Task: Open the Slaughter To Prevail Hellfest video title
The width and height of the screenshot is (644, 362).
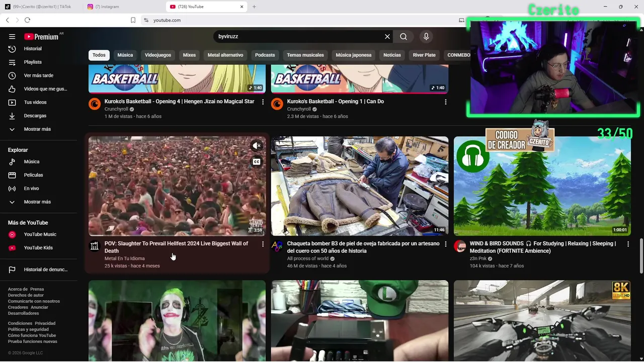Action: (x=176, y=247)
